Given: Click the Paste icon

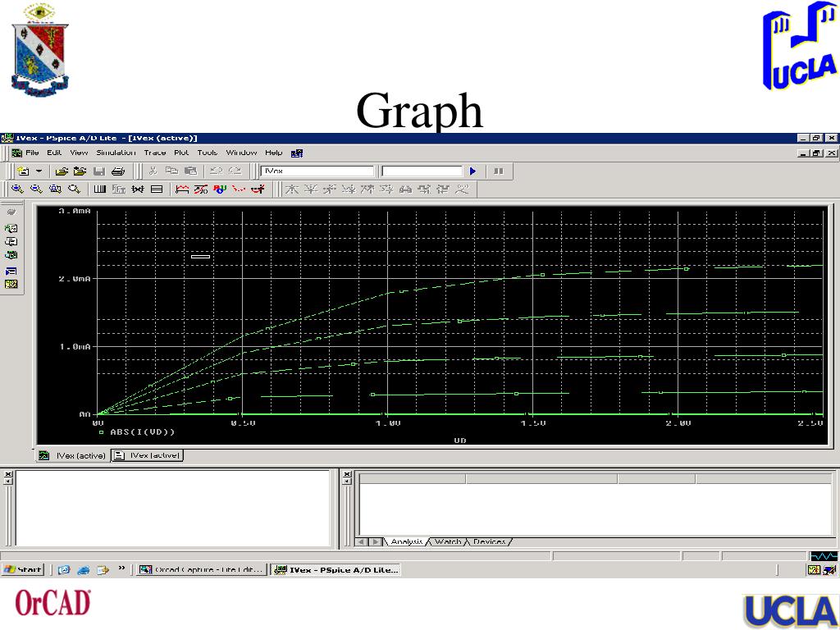Looking at the screenshot, I should [190, 171].
